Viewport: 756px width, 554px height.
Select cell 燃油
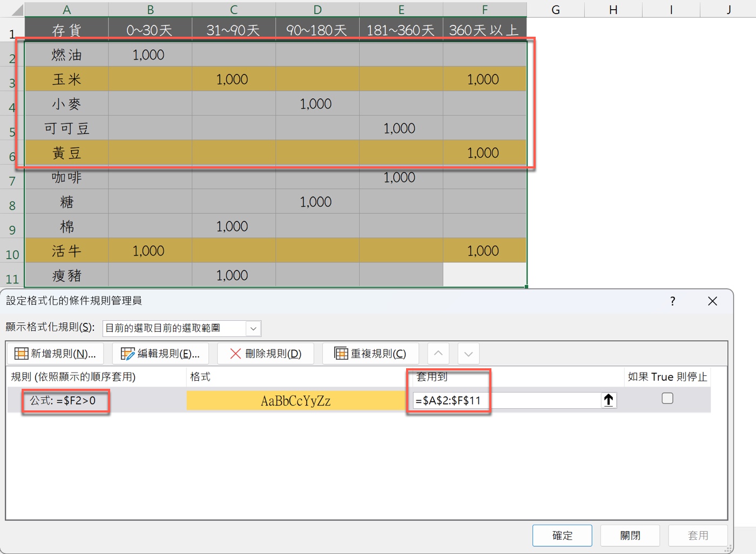(66, 55)
